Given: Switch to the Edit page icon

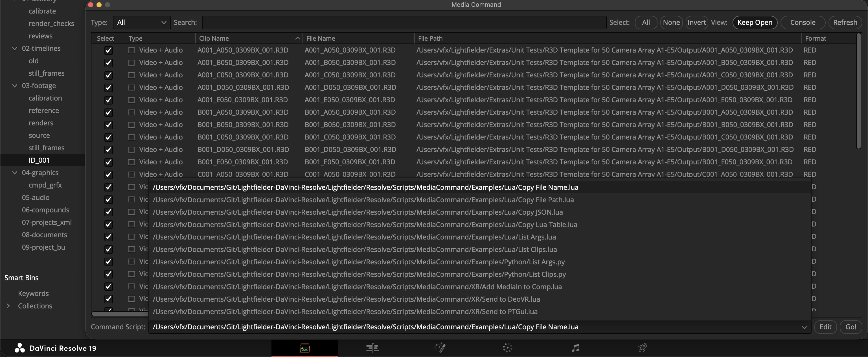Looking at the screenshot, I should tap(372, 348).
